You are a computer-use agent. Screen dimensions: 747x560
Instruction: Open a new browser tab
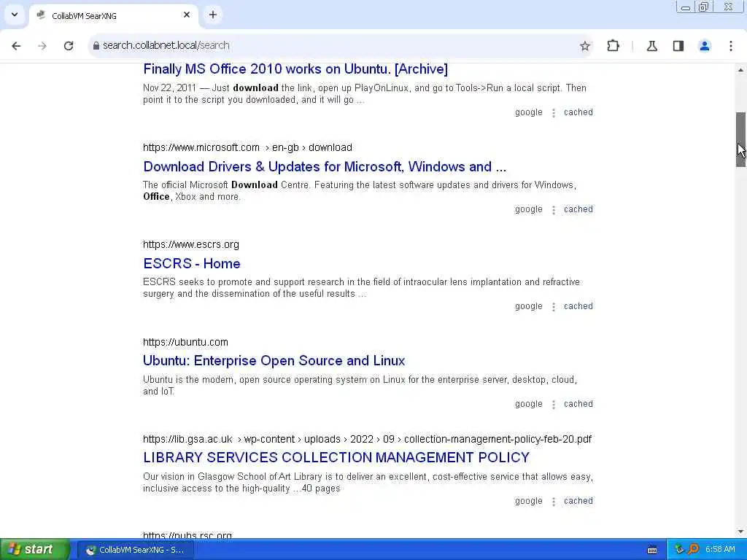(212, 15)
